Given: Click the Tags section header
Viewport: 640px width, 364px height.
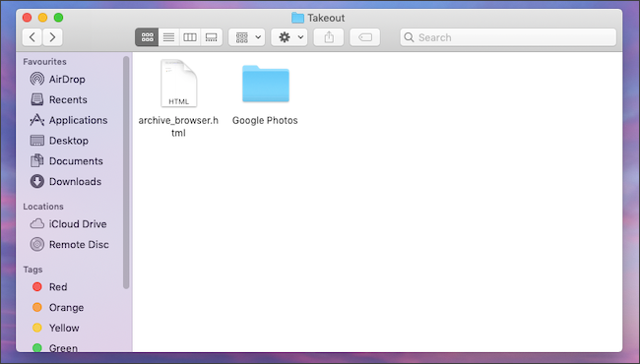Looking at the screenshot, I should click(32, 270).
